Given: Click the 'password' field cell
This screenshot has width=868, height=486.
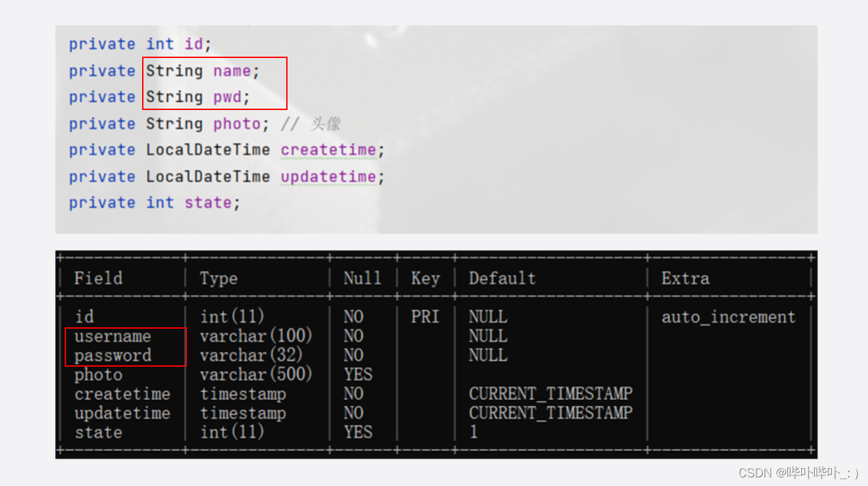Looking at the screenshot, I should [113, 355].
